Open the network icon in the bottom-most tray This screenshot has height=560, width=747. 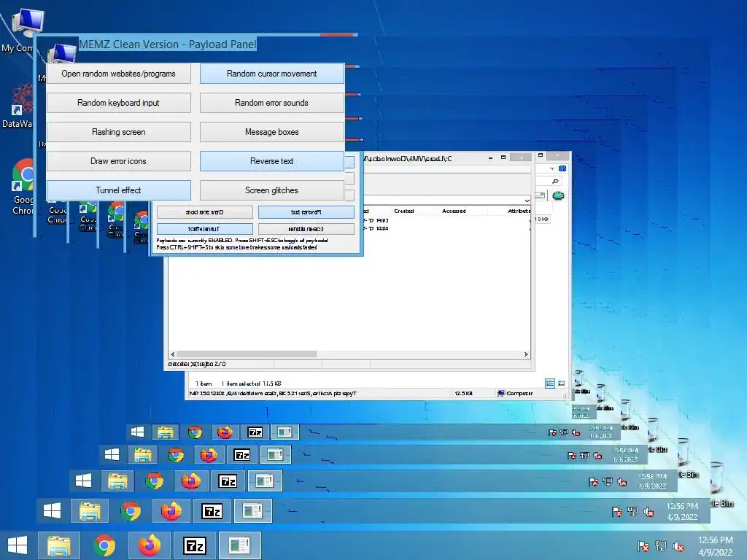(661, 546)
